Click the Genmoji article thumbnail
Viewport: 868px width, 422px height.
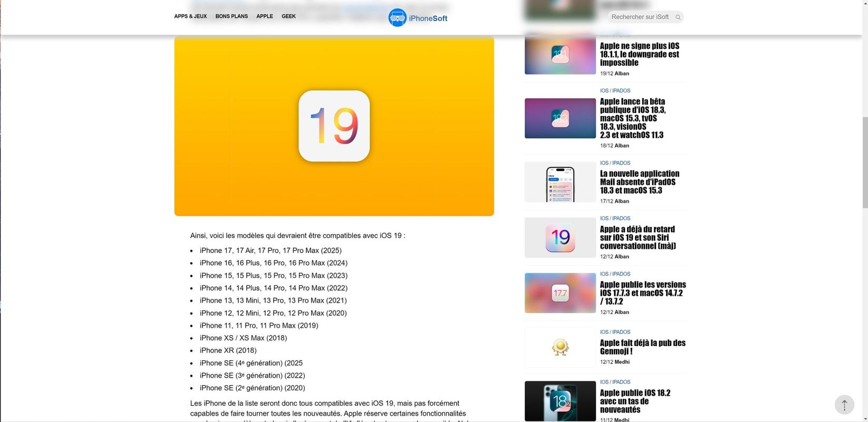560,347
